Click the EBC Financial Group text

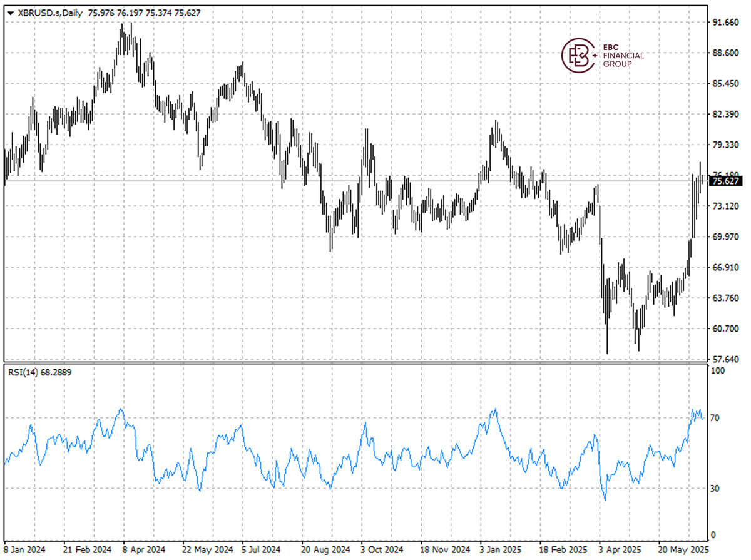coord(622,56)
